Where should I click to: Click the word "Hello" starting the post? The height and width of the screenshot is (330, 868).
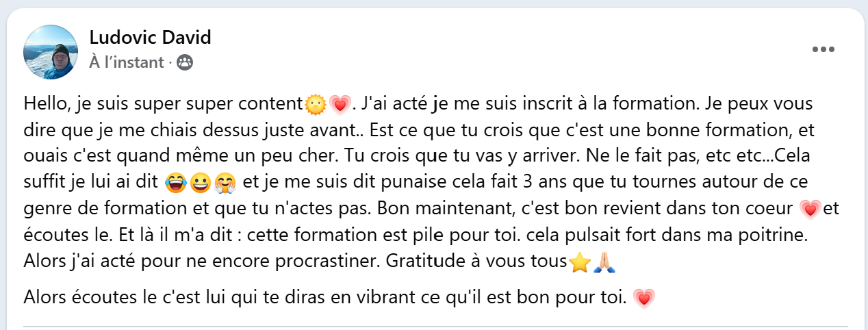[x=44, y=105]
